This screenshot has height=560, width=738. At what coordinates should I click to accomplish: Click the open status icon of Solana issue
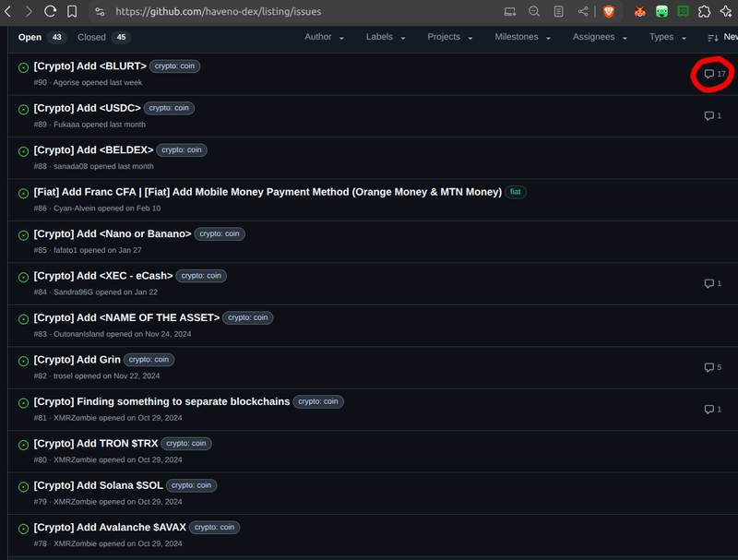[x=23, y=487]
